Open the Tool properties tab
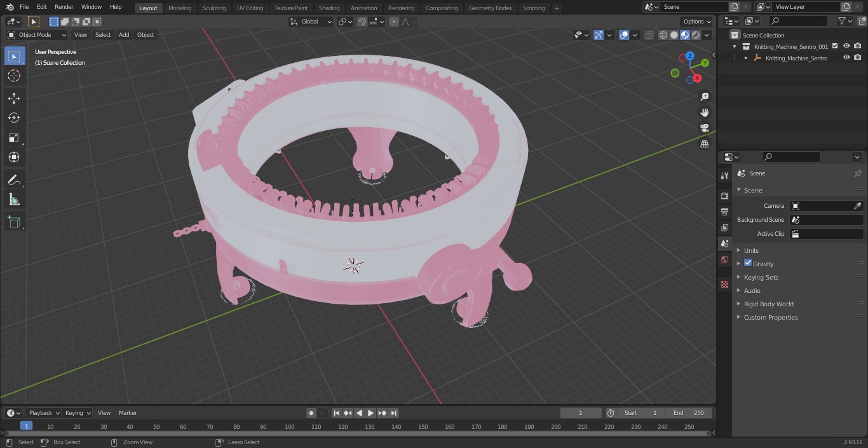 724,175
